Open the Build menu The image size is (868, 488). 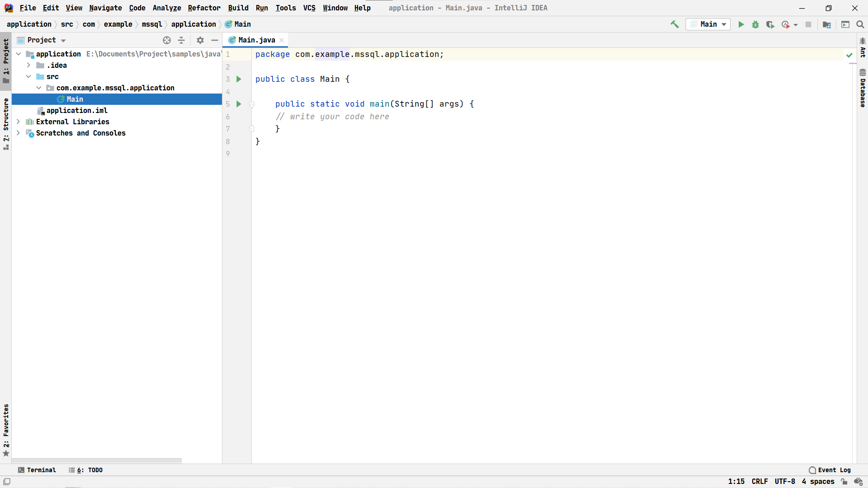click(238, 8)
